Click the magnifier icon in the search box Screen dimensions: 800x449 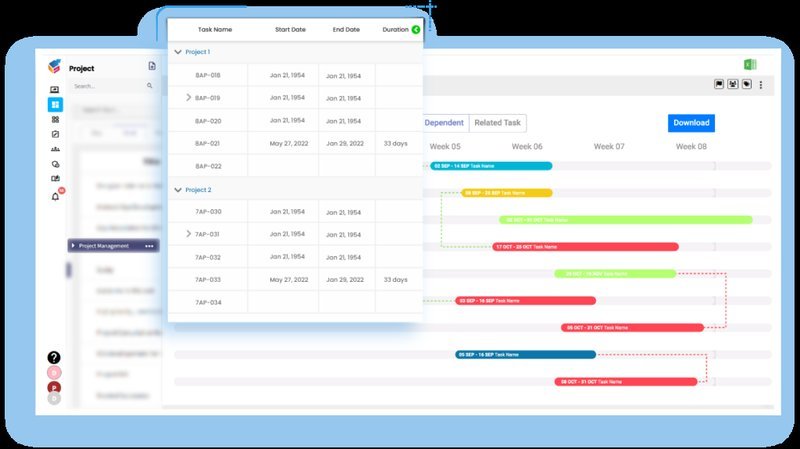[149, 86]
